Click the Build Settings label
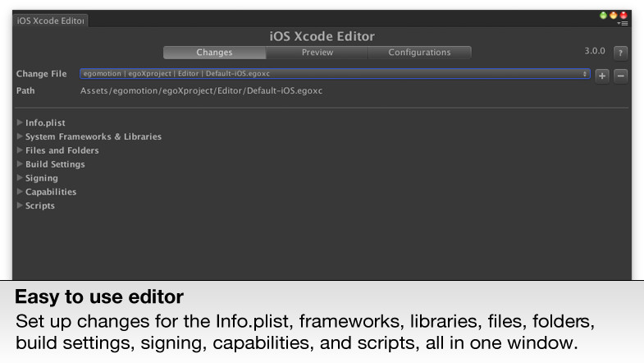This screenshot has height=363, width=644. [55, 164]
